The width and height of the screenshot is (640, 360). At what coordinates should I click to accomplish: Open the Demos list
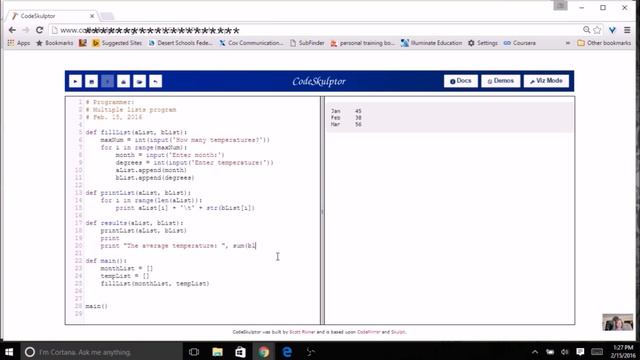pos(500,81)
